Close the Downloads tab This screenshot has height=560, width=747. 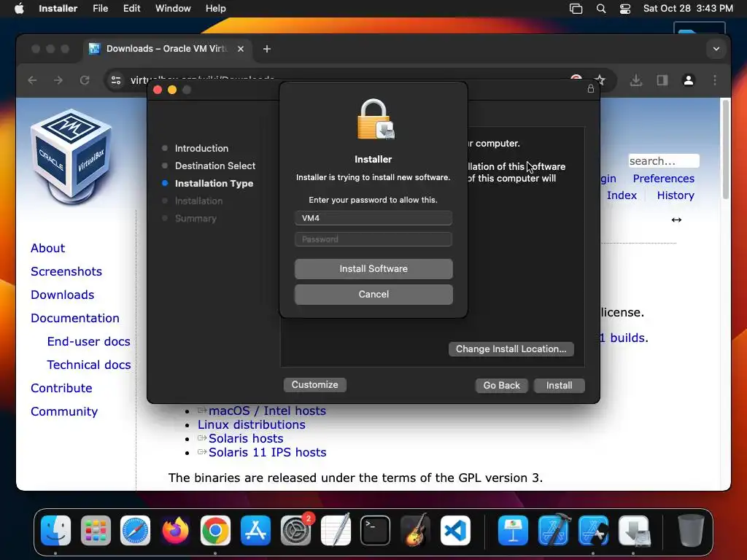(241, 49)
